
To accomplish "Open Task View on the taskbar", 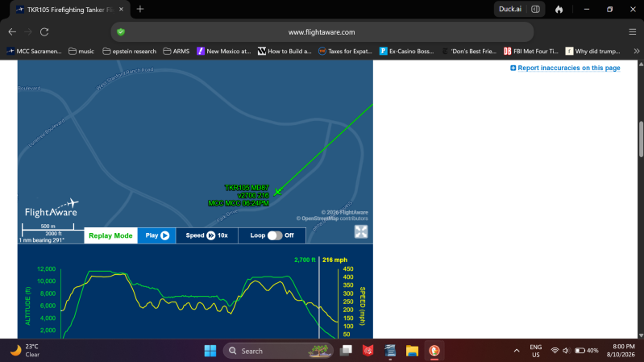I will [347, 351].
